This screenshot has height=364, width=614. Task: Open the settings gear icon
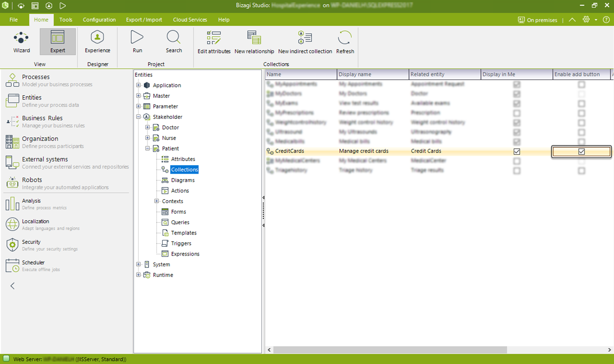(x=586, y=20)
